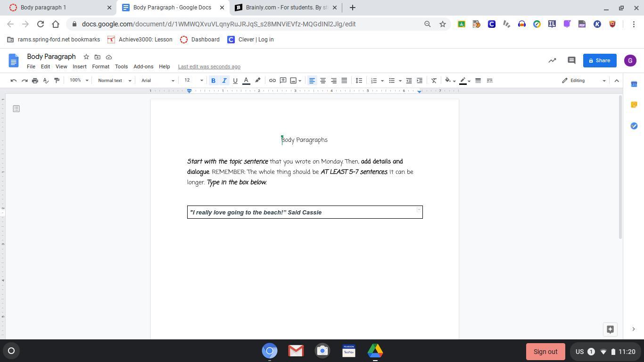Open the border dash style tool
The image size is (644, 362).
489,81
